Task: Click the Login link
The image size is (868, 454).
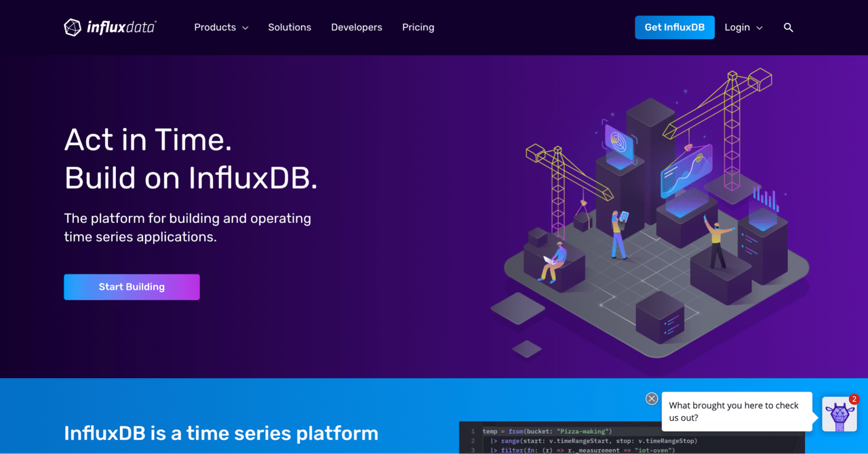Action: click(x=736, y=27)
